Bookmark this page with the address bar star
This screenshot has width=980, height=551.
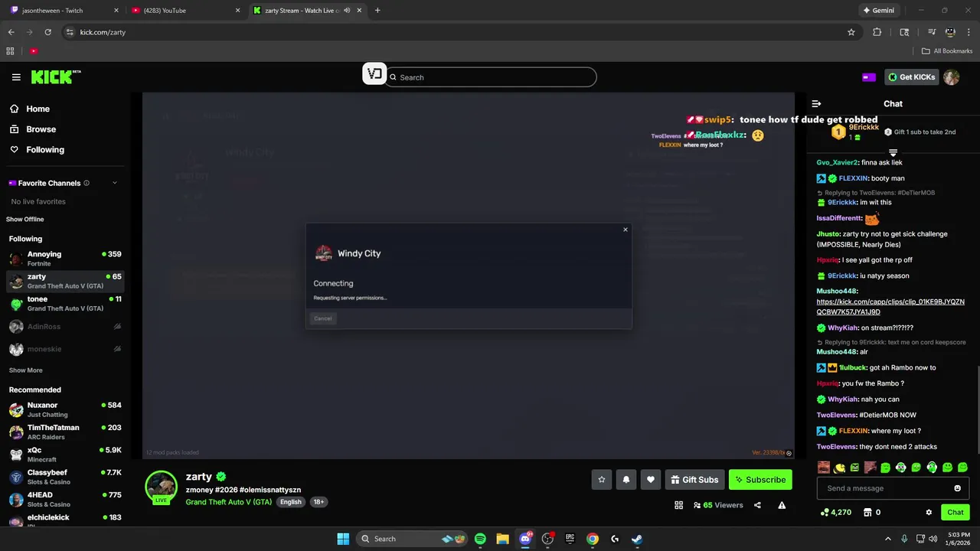[x=851, y=32]
